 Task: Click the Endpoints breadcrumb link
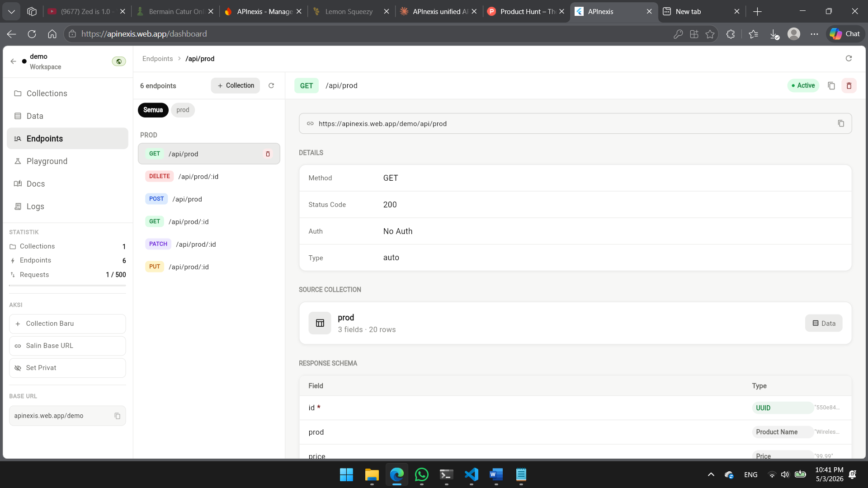157,59
